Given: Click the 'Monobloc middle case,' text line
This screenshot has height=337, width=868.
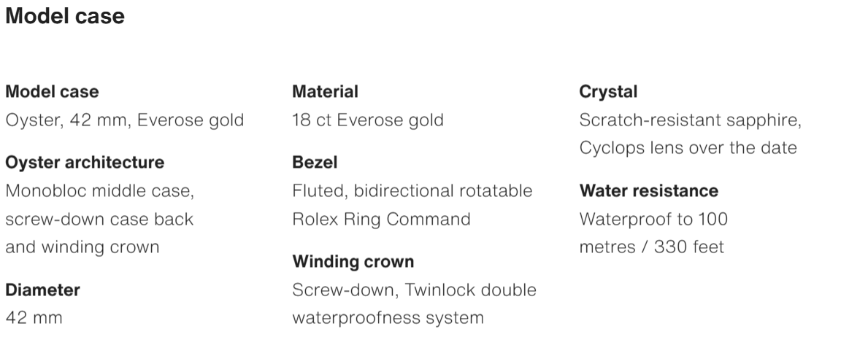Looking at the screenshot, I should (x=99, y=191).
